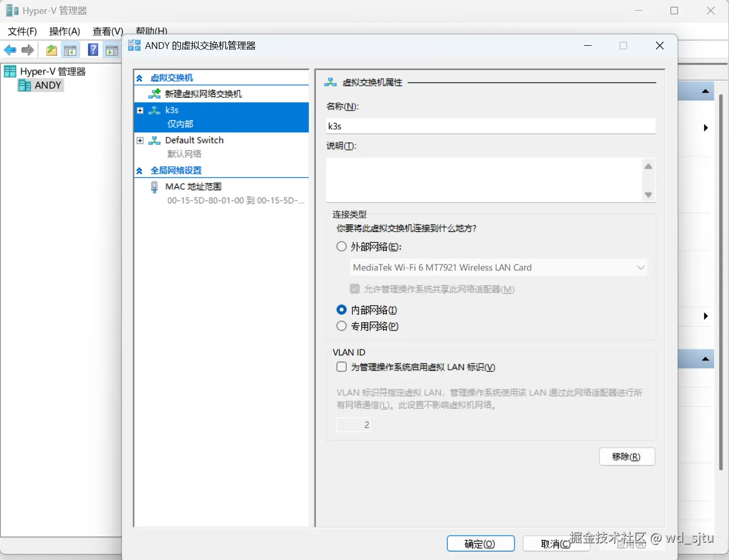Open the 操作(A) menu
Screen dimensions: 729x560
(65, 31)
